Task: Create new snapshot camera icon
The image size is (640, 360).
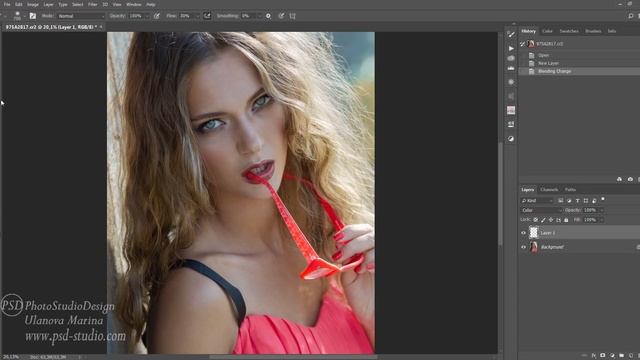Action: pos(630,180)
